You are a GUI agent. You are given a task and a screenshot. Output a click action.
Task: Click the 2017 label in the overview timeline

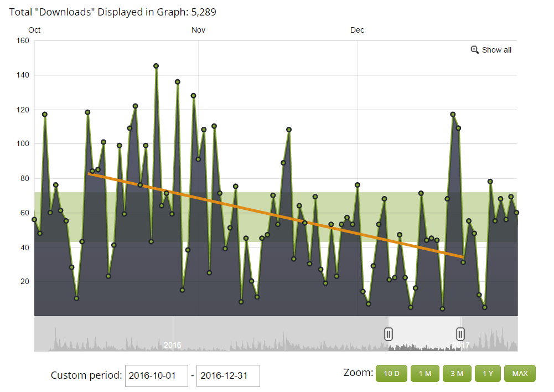click(460, 345)
